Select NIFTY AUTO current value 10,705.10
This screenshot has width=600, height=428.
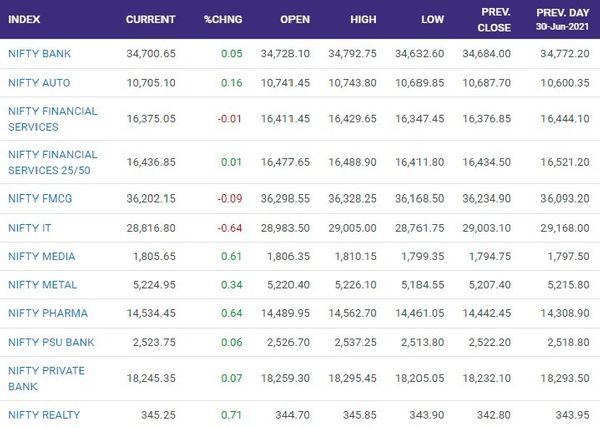coord(151,83)
